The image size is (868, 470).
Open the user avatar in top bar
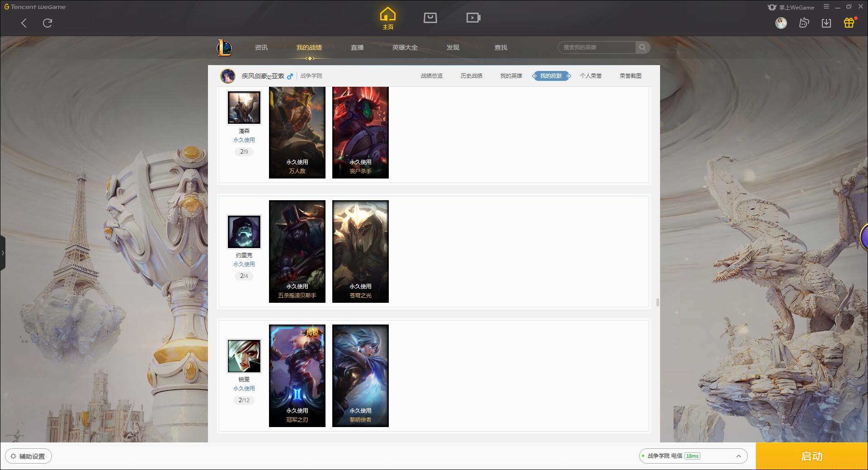781,23
